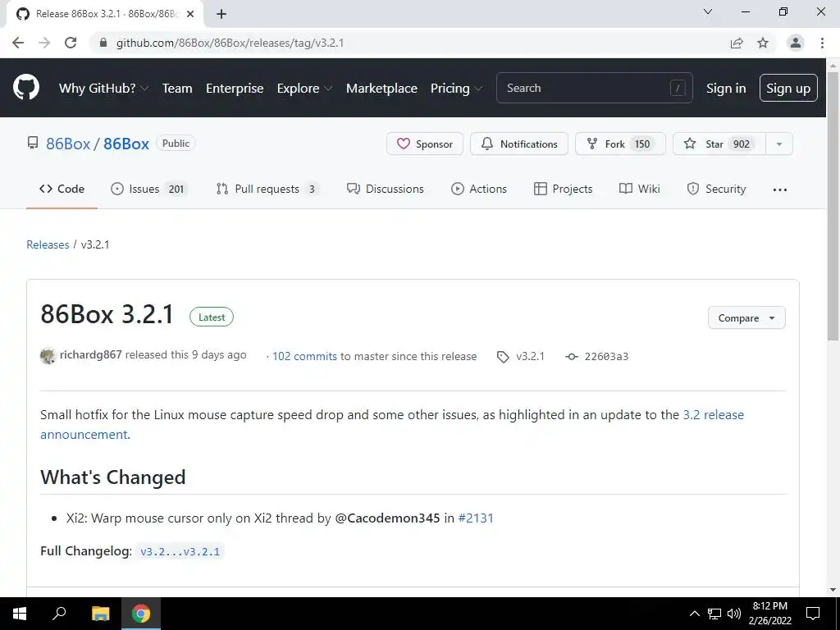Click the taskbar clock showing 8:12 PM
Viewport: 840px width, 630px height.
[769, 614]
